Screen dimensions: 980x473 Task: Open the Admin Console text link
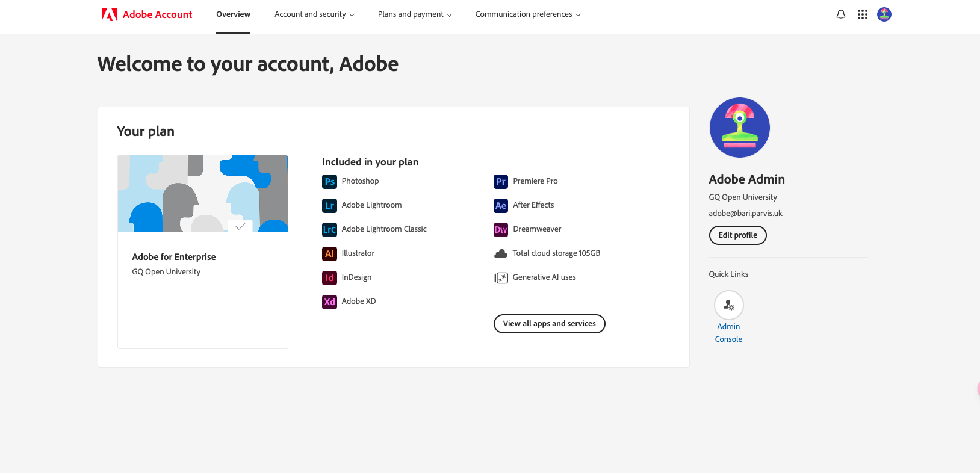[728, 333]
